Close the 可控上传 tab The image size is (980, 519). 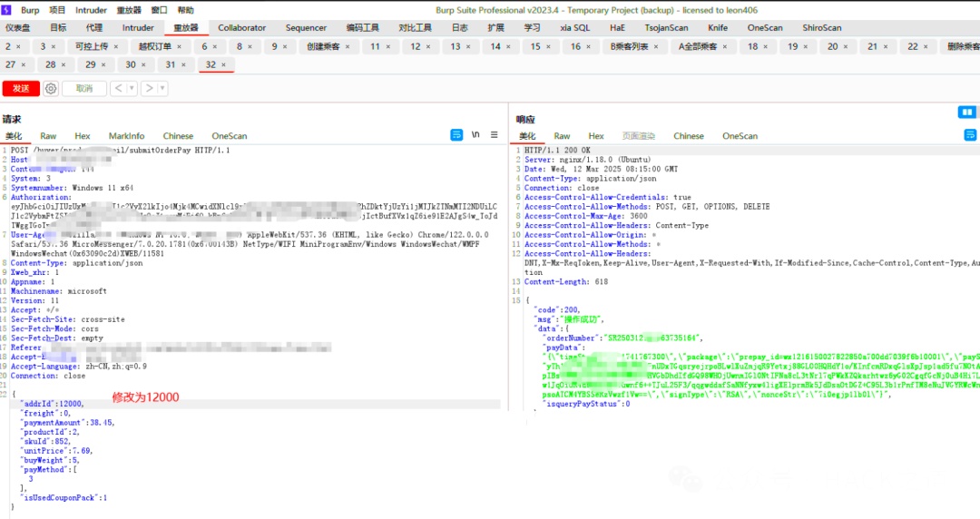coord(116,47)
